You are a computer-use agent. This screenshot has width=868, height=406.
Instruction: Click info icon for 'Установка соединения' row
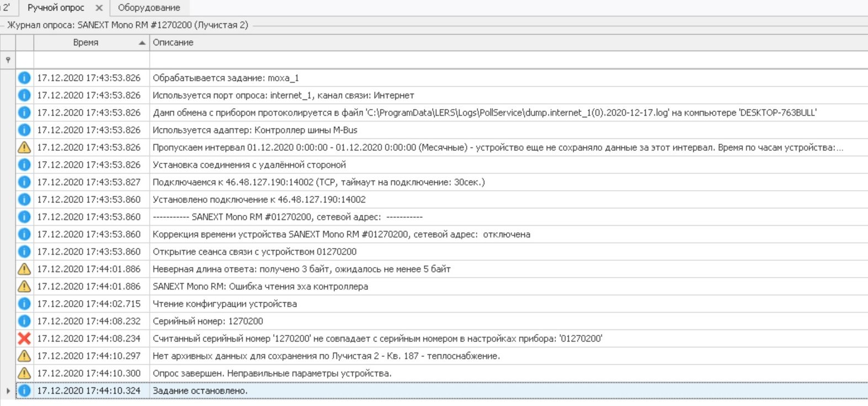[x=24, y=164]
